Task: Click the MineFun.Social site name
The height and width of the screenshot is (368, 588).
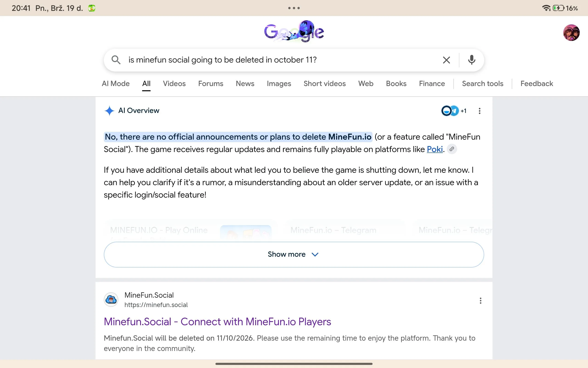Action: click(x=149, y=295)
